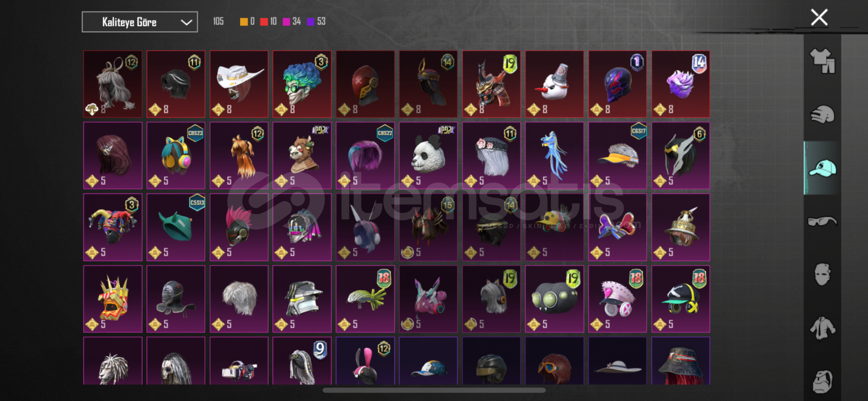Select the panda head mask thumbnail
The height and width of the screenshot is (401, 868).
pos(428,156)
